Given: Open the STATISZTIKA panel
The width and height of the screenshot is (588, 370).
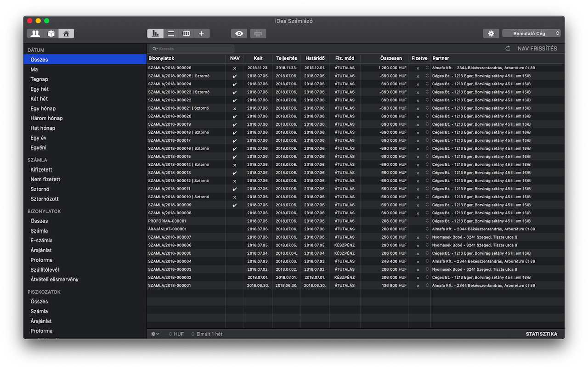Looking at the screenshot, I should point(542,334).
